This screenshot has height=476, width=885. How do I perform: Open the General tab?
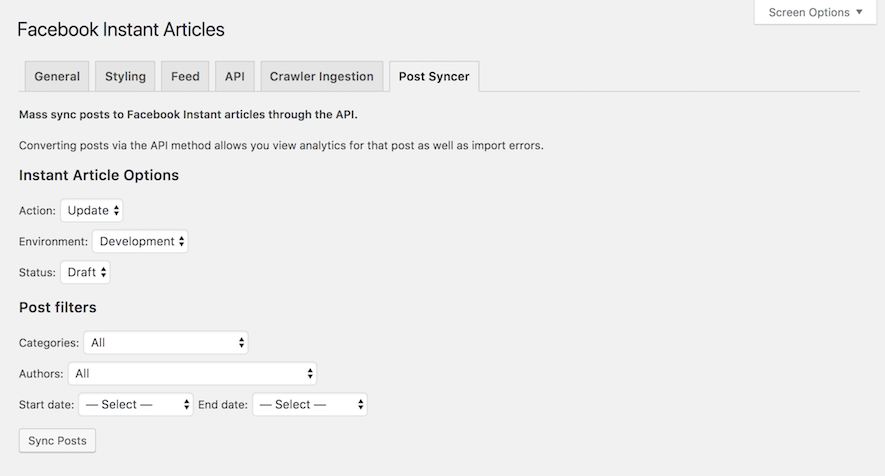(x=57, y=76)
